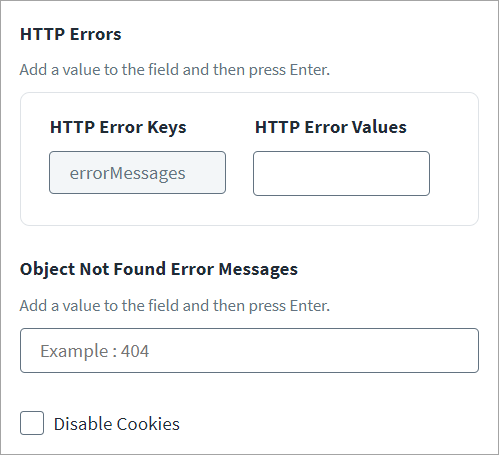This screenshot has width=499, height=455.
Task: Click the Object Not Found Error Messages heading
Action: point(159,269)
